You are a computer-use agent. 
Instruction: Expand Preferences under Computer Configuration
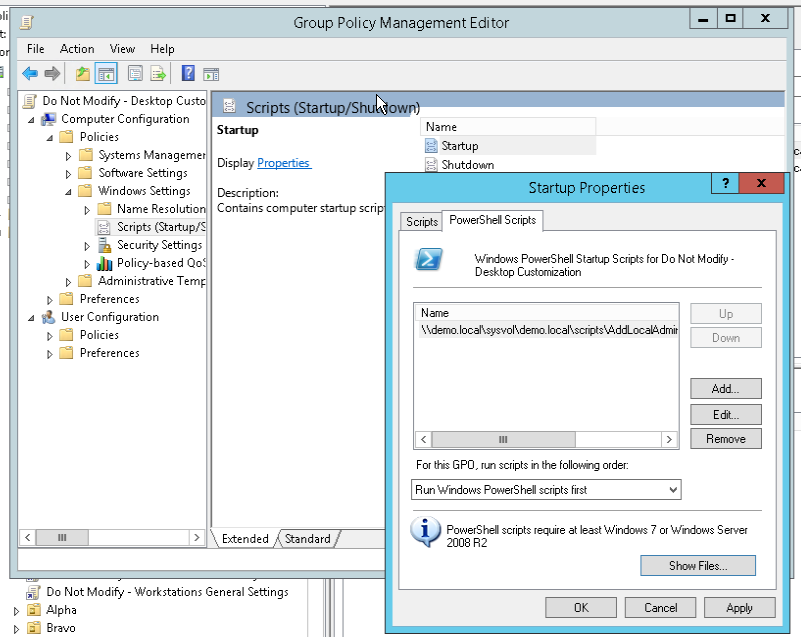[50, 300]
